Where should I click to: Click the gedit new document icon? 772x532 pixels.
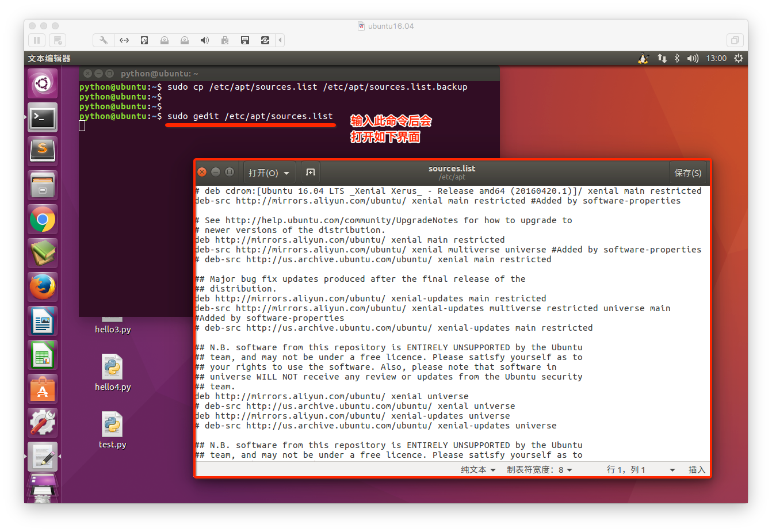coord(311,173)
